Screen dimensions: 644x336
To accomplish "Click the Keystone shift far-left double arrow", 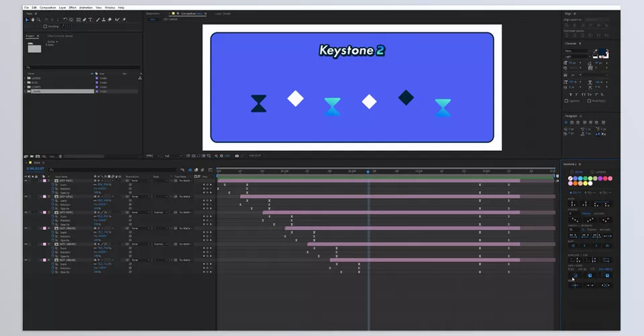I will 573,245.
